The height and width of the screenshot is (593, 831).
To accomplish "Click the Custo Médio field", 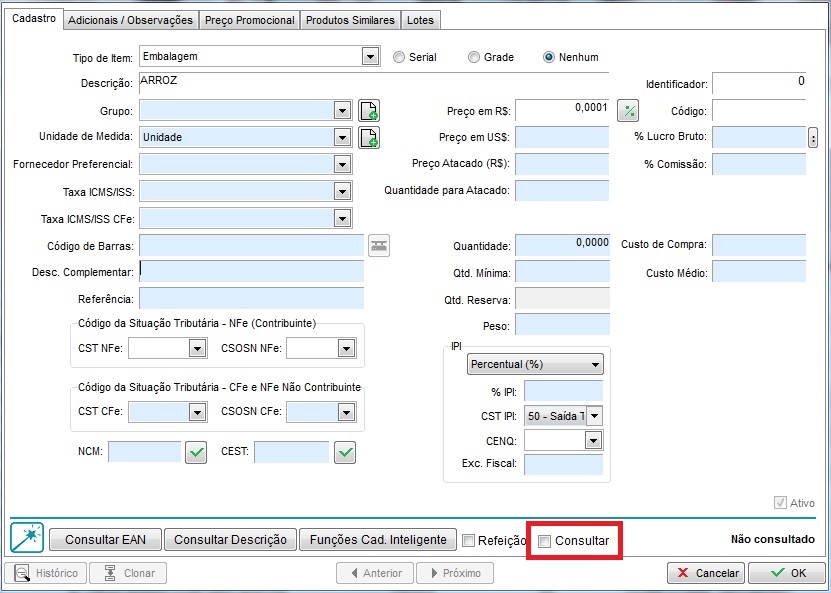I will (x=759, y=271).
